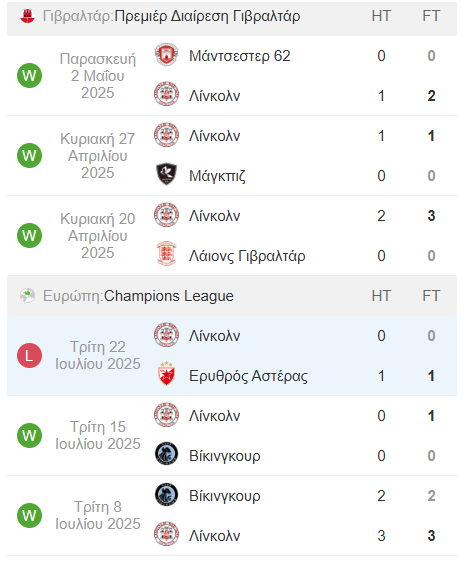
Task: Open the Πρεμιέρ Διαίρεση Γιβραλτάρ league link
Action: point(208,16)
